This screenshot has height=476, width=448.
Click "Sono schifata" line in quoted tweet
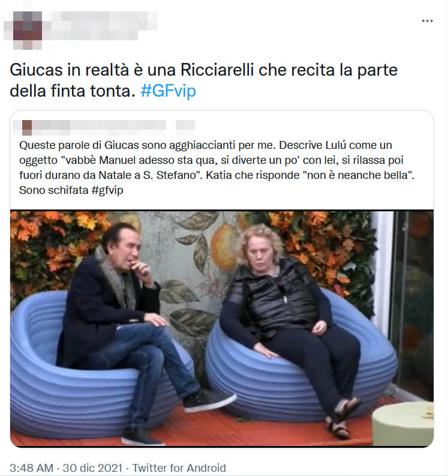54,190
